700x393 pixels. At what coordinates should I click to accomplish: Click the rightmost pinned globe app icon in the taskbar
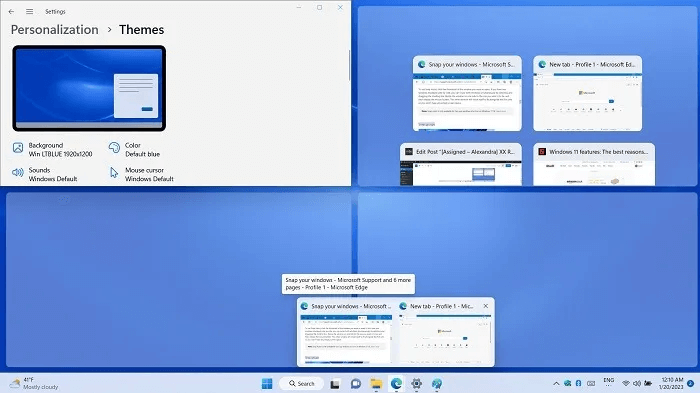click(437, 384)
